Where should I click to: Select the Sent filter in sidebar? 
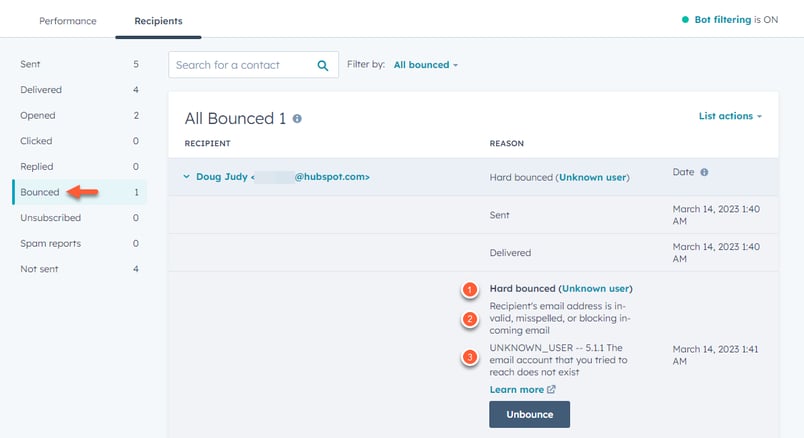(31, 64)
